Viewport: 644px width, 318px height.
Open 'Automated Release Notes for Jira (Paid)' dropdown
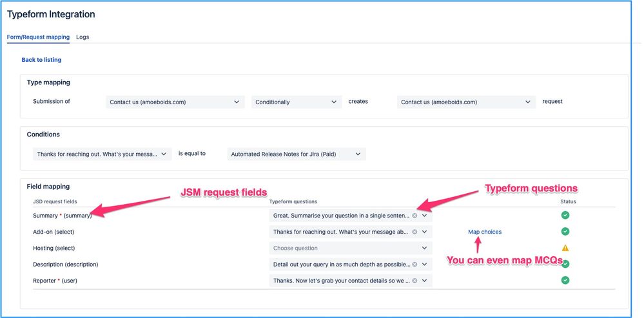coord(296,154)
